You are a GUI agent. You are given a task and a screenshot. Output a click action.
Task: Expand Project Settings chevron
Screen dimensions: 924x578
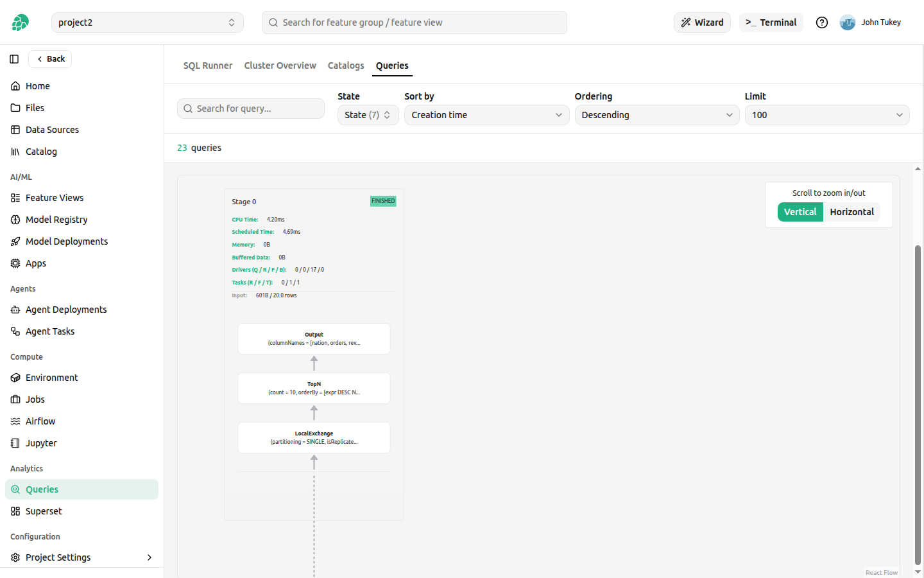tap(150, 557)
